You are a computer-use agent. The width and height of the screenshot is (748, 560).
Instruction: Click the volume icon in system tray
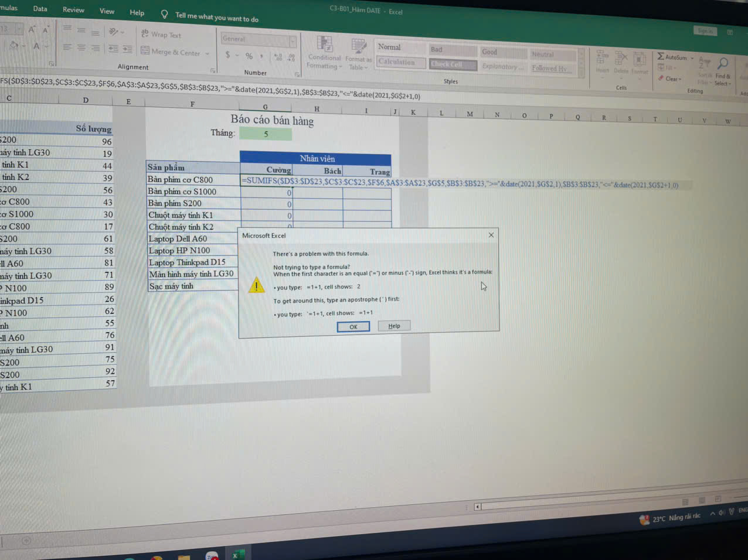click(x=722, y=512)
